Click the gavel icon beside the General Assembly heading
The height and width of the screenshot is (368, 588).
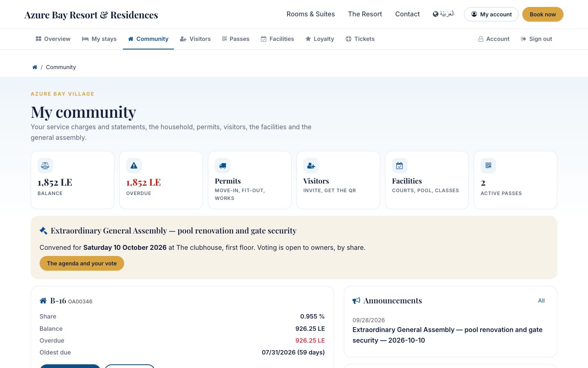(43, 231)
